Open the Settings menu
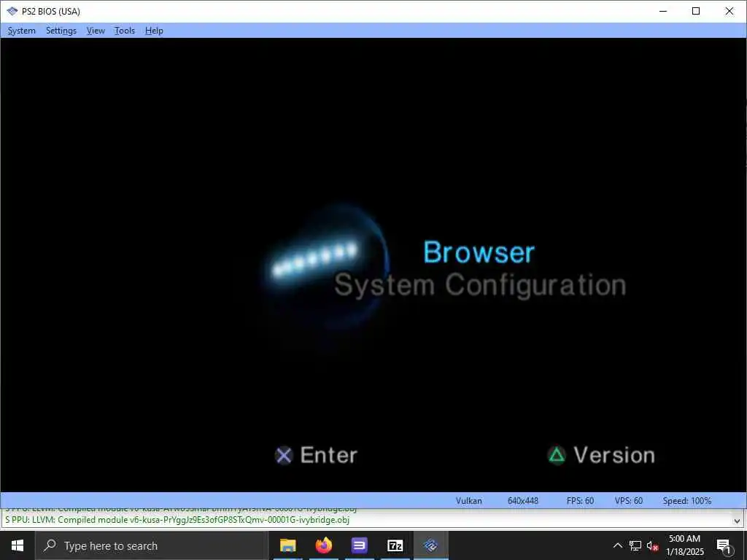Viewport: 747px width, 560px height. (x=61, y=31)
